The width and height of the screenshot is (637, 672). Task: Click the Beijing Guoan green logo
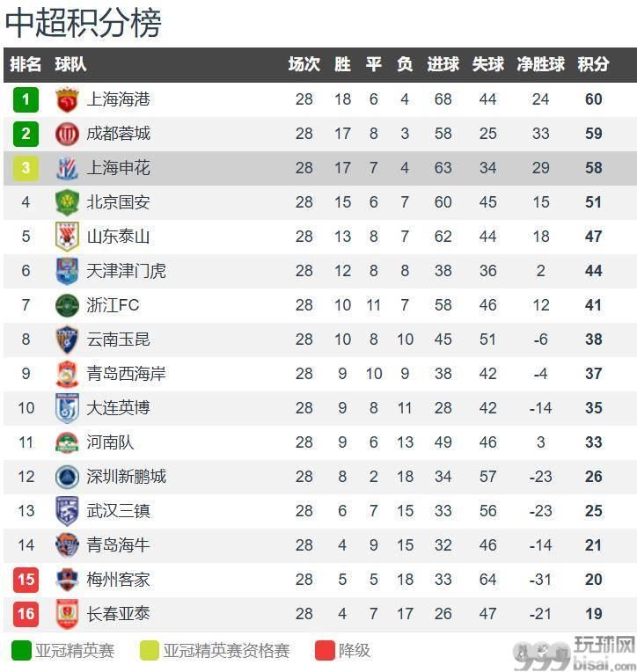pos(67,202)
